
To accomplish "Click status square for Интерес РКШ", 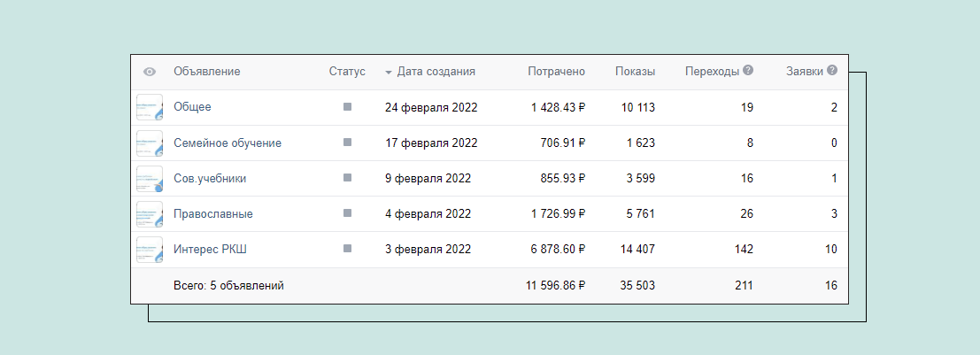I will pyautogui.click(x=347, y=249).
